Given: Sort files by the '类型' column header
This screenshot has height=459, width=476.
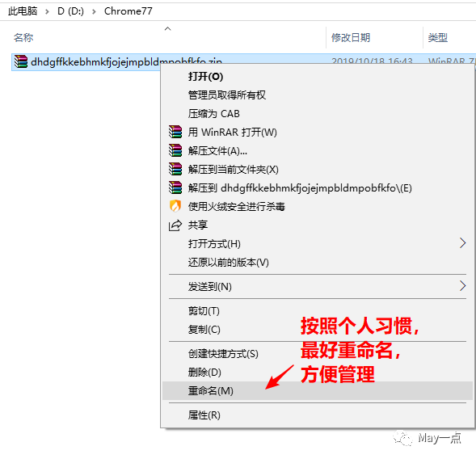Looking at the screenshot, I should [438, 38].
